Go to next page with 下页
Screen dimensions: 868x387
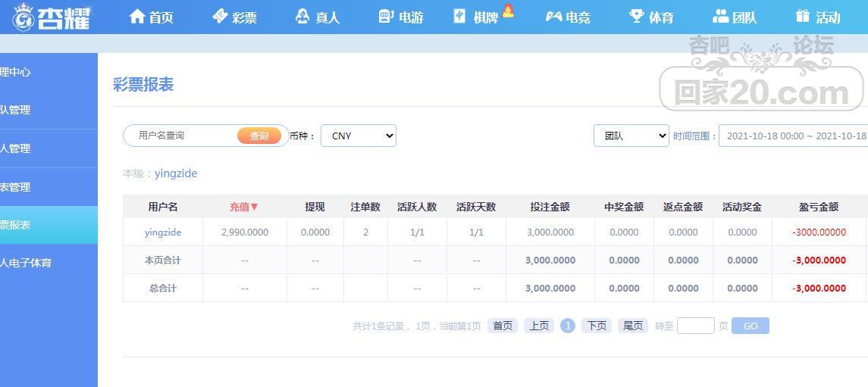point(596,326)
